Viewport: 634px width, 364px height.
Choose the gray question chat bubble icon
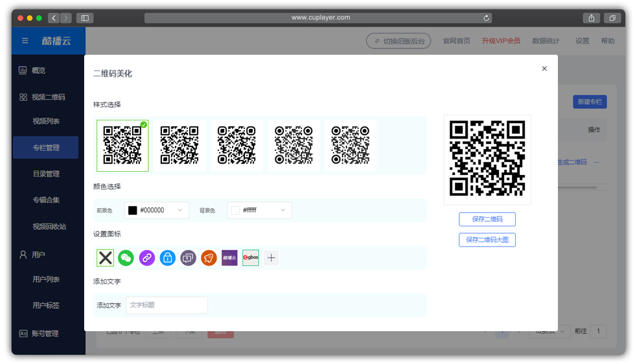[188, 258]
